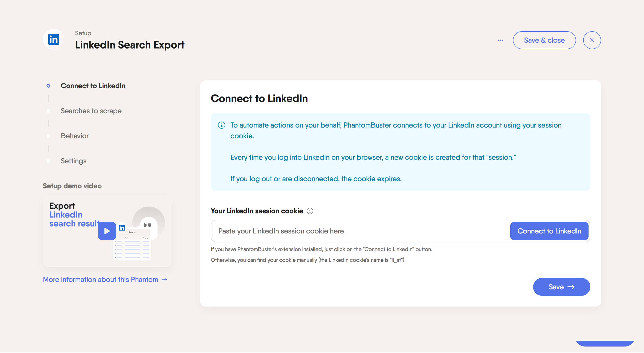Click the LinkedIn Search Export title
The width and height of the screenshot is (644, 353).
pos(130,45)
